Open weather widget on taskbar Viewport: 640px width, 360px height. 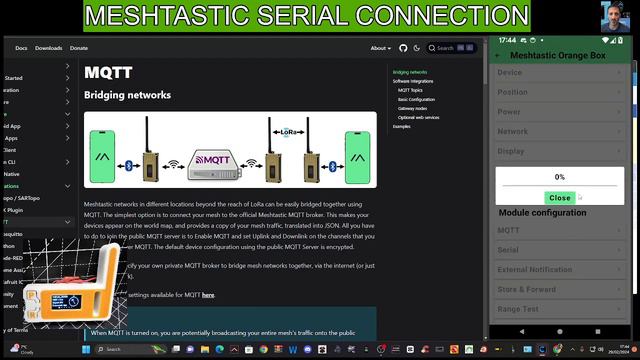22,349
